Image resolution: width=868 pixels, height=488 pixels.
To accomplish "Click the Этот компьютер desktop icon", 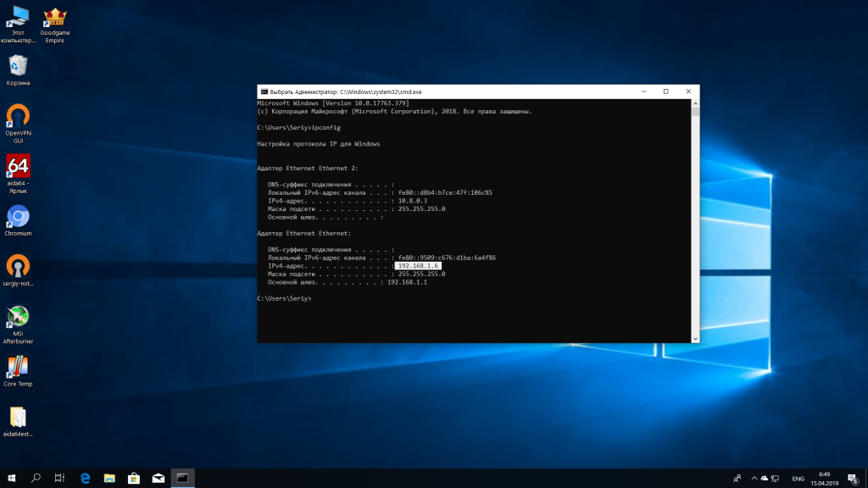I will [19, 17].
